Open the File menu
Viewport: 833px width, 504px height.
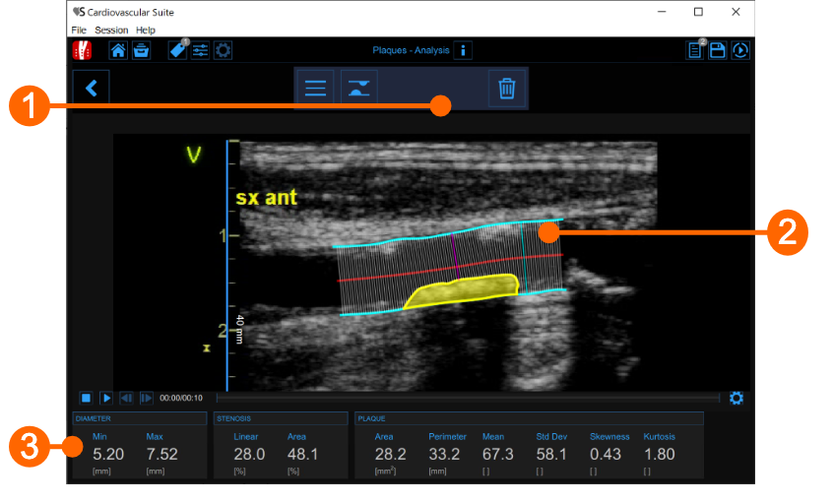tap(79, 31)
